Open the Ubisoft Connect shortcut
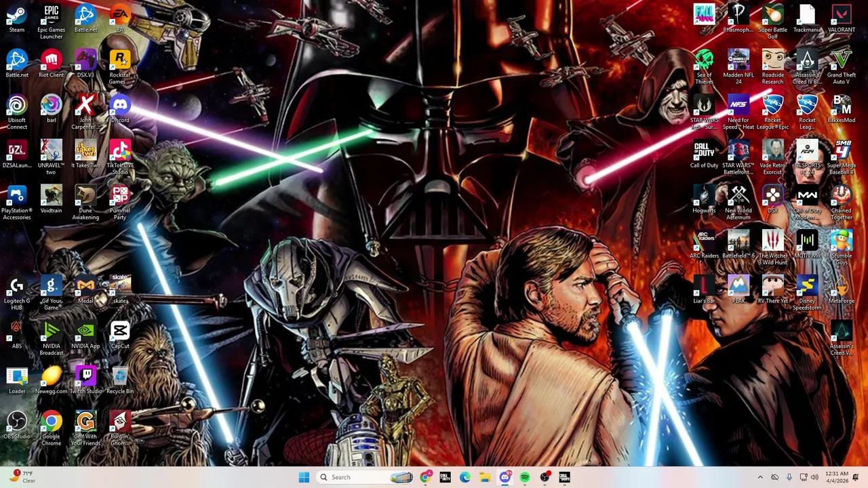 (17, 113)
